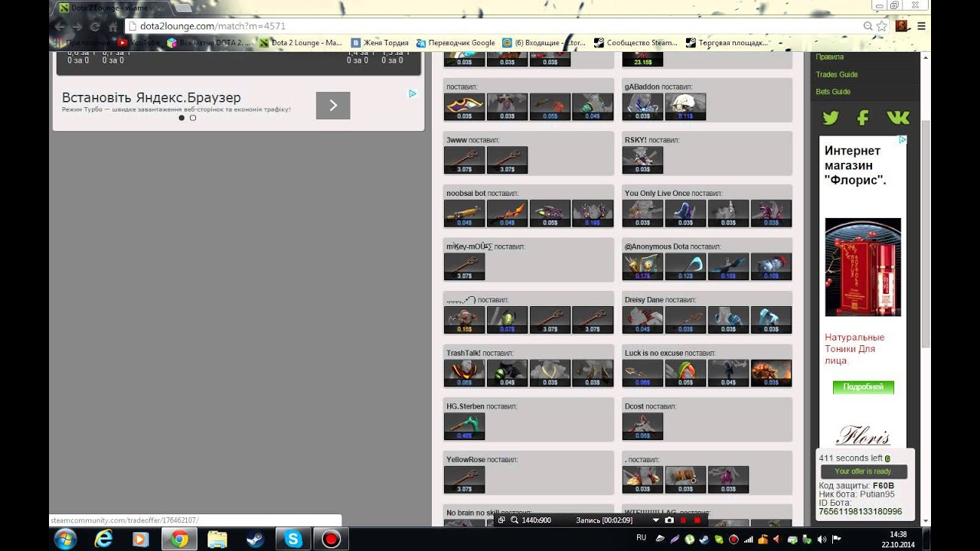Image resolution: width=980 pixels, height=551 pixels.
Task: Open the Windows Start menu
Action: coord(65,539)
